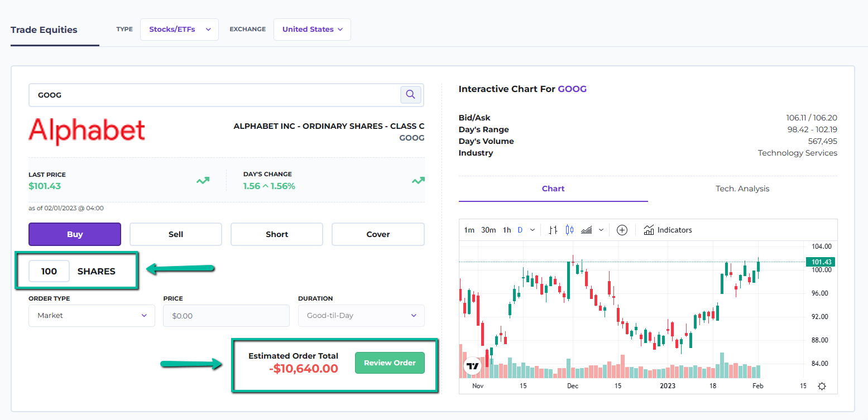Select the Buy action button
The height and width of the screenshot is (420, 868).
tap(75, 234)
